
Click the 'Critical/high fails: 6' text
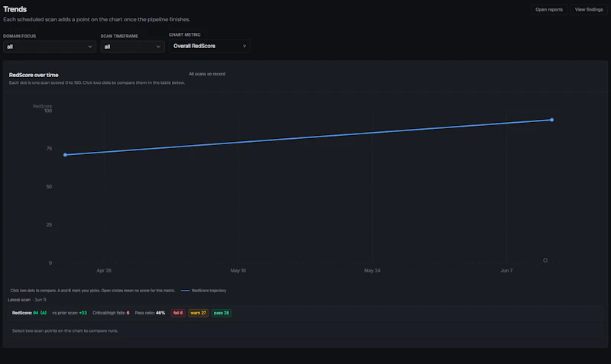tap(111, 313)
